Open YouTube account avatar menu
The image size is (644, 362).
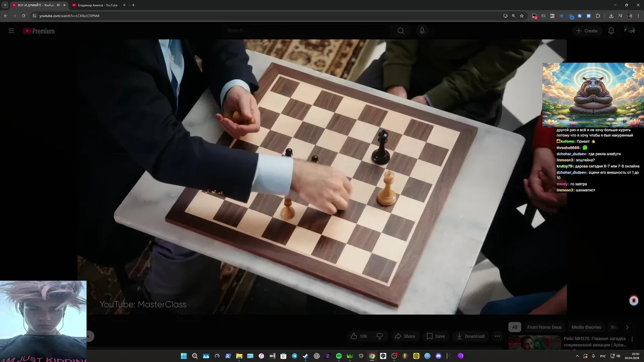(629, 31)
